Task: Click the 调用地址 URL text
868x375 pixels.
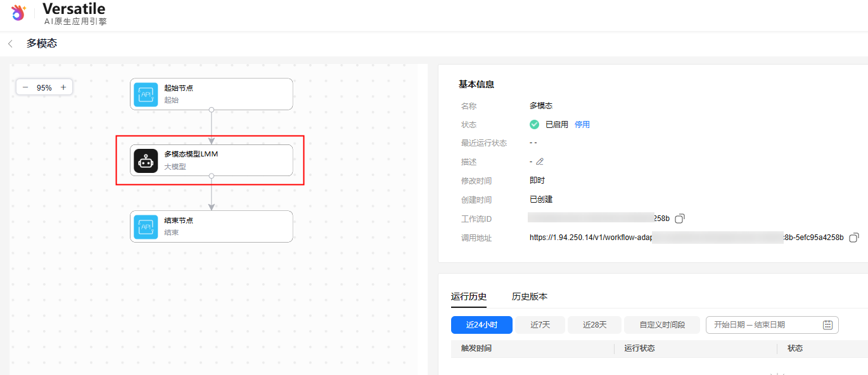Action: click(x=687, y=238)
